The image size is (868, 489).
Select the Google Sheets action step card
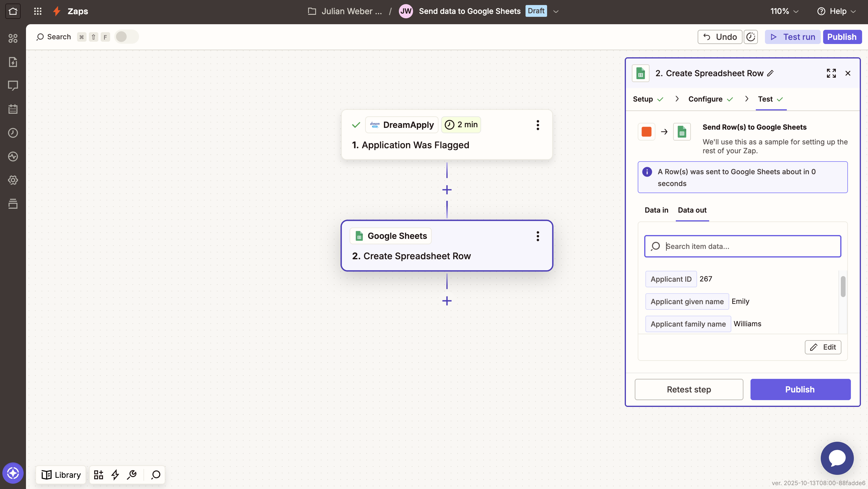[x=447, y=246]
